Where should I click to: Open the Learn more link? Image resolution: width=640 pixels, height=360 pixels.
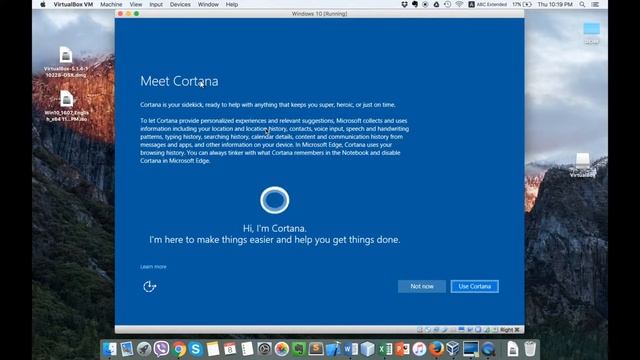pyautogui.click(x=153, y=267)
